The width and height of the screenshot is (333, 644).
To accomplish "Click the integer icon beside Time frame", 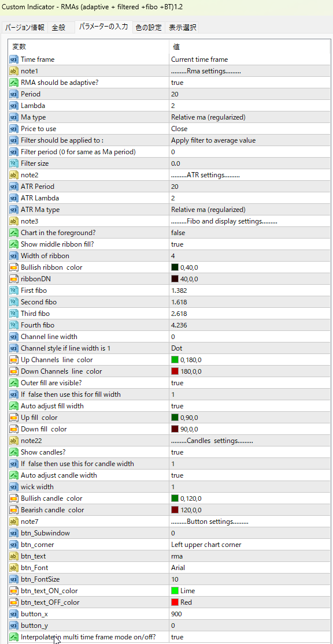I will (x=13, y=59).
